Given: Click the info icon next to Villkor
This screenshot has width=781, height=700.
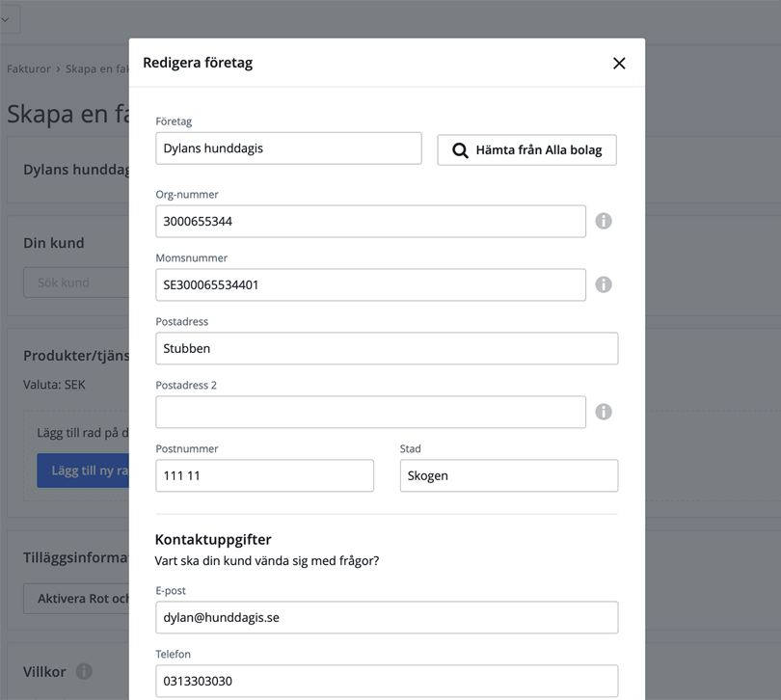Looking at the screenshot, I should coord(84,671).
